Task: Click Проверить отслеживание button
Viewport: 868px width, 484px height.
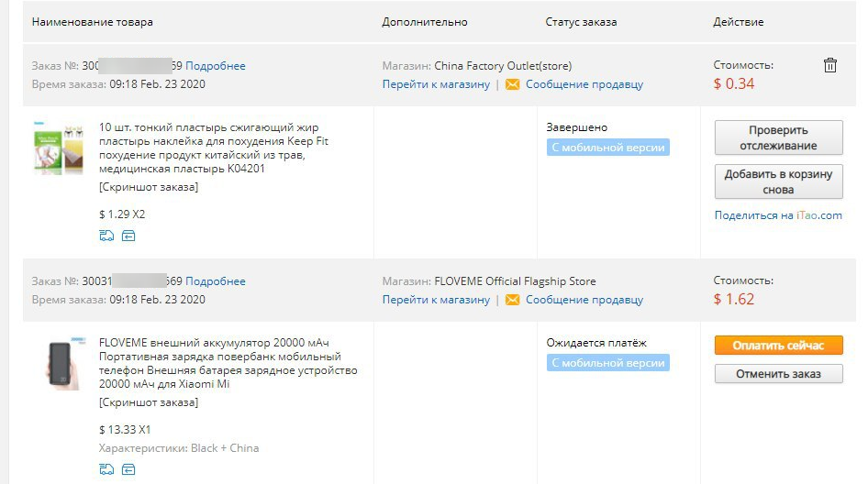Action: tap(778, 137)
